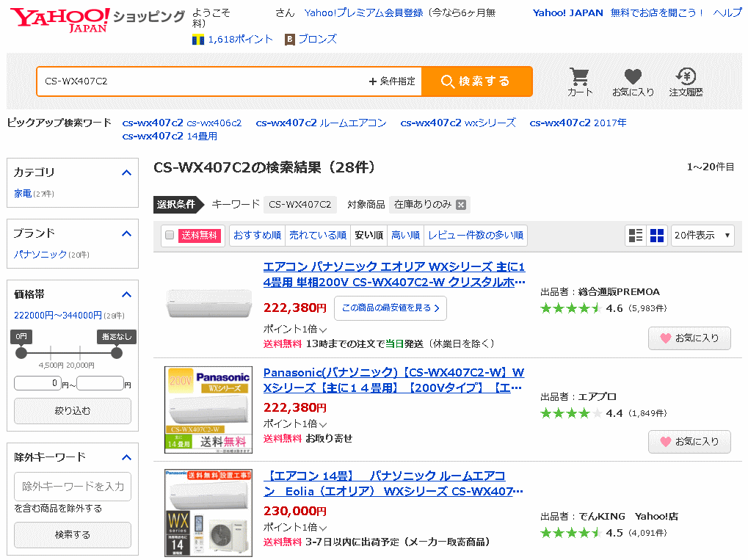
Task: Search pickup word cs-wx407c2 ルームエアコン
Action: 321,123
